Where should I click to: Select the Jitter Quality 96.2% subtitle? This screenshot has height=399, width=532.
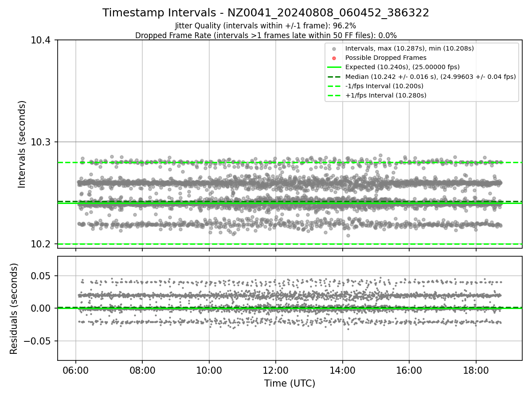point(266,26)
